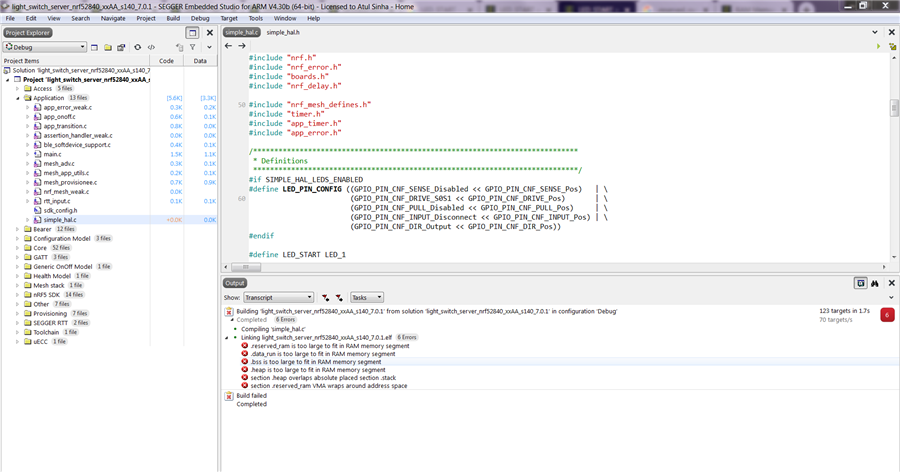Viewport: 900px width, 472px height.
Task: Open the editor tab list chevron
Action: point(875,32)
